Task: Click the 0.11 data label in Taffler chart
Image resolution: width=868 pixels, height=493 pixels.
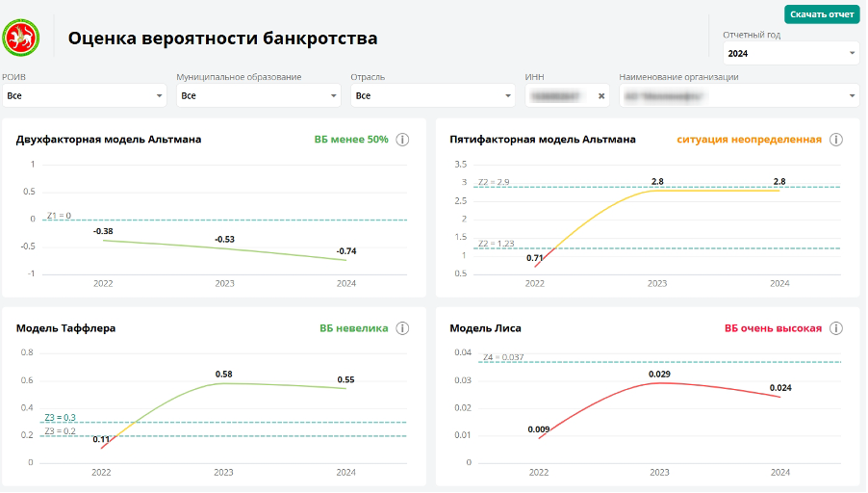Action: pos(101,440)
